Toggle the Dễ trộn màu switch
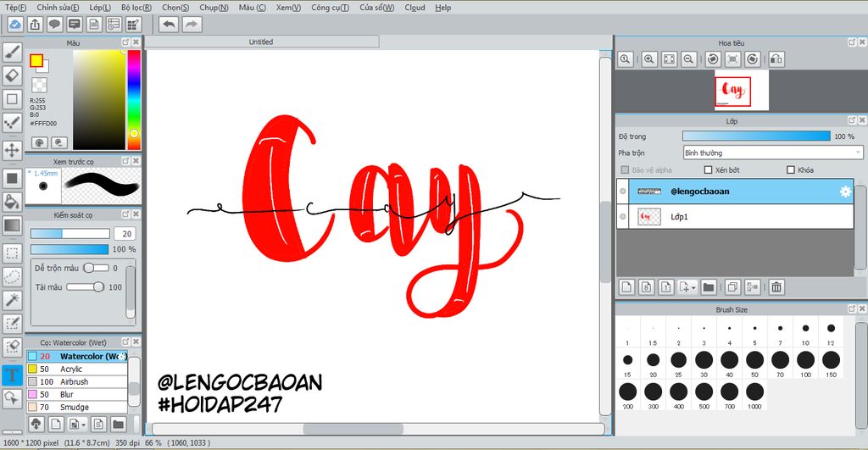 click(x=96, y=268)
